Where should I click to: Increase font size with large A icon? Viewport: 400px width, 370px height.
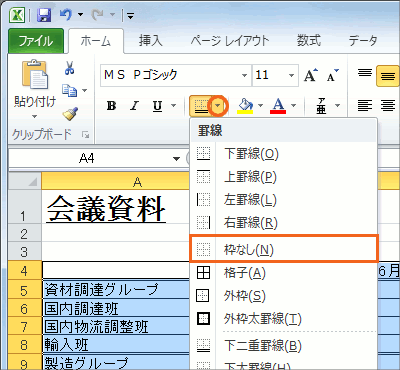(x=311, y=75)
